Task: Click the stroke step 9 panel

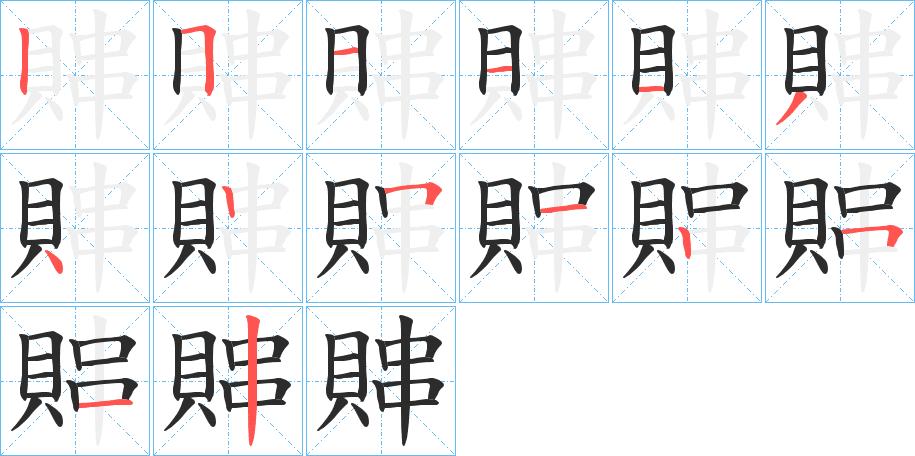Action: [381, 228]
